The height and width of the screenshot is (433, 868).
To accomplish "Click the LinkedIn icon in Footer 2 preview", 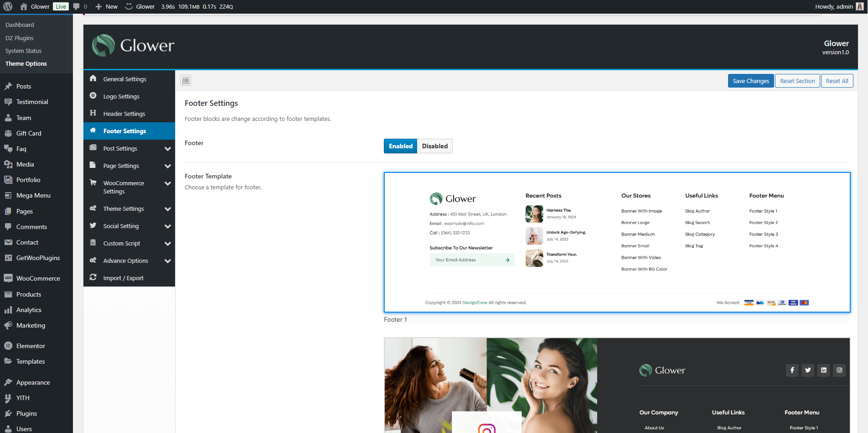I will [x=823, y=370].
